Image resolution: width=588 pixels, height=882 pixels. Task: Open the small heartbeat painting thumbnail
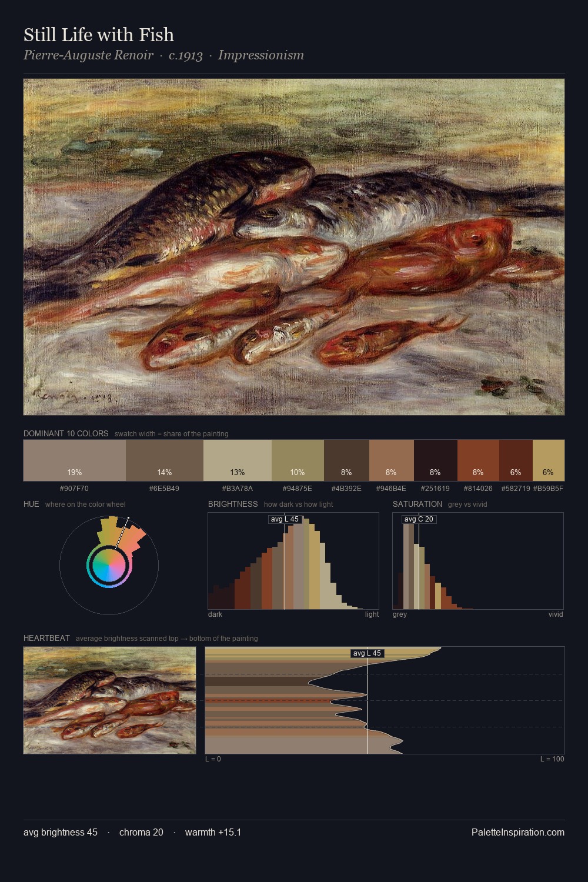[109, 700]
